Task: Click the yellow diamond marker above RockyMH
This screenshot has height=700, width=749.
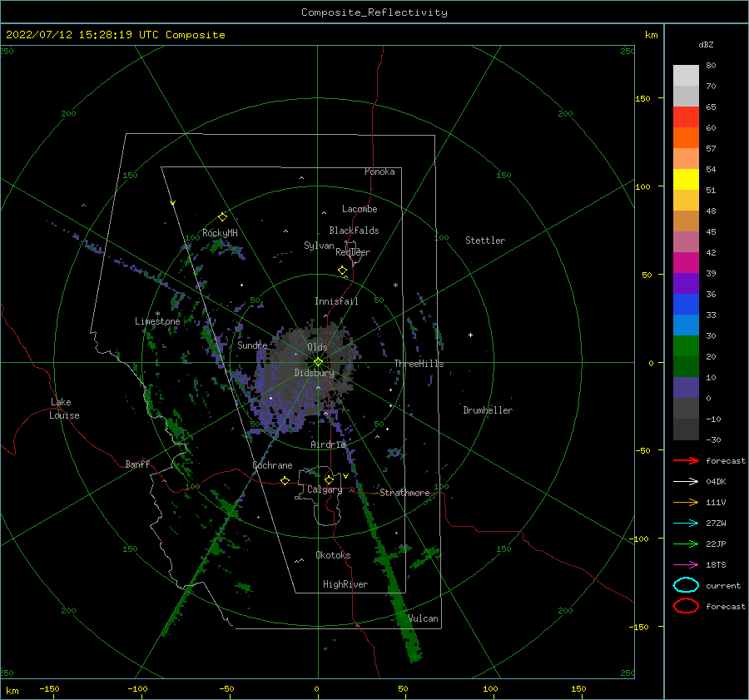Action: [x=222, y=217]
